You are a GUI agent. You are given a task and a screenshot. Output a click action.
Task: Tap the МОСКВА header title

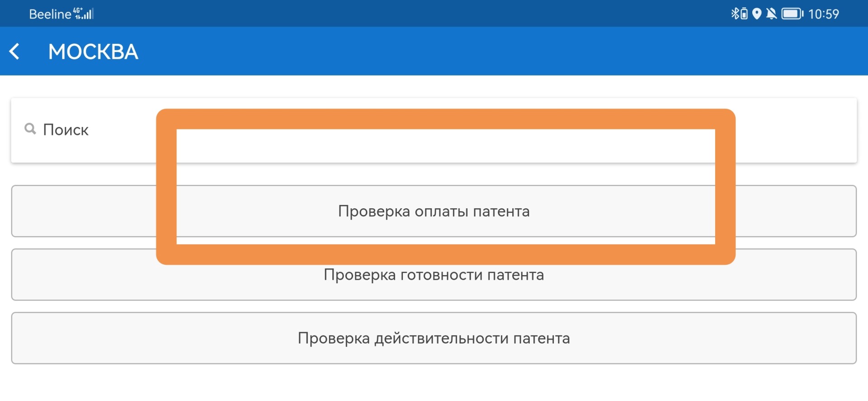(93, 52)
